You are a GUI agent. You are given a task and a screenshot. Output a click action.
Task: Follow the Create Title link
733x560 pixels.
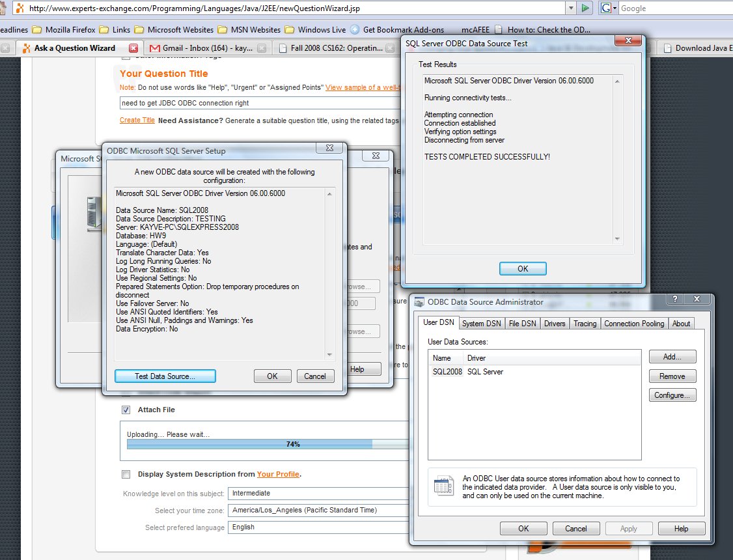pos(137,120)
